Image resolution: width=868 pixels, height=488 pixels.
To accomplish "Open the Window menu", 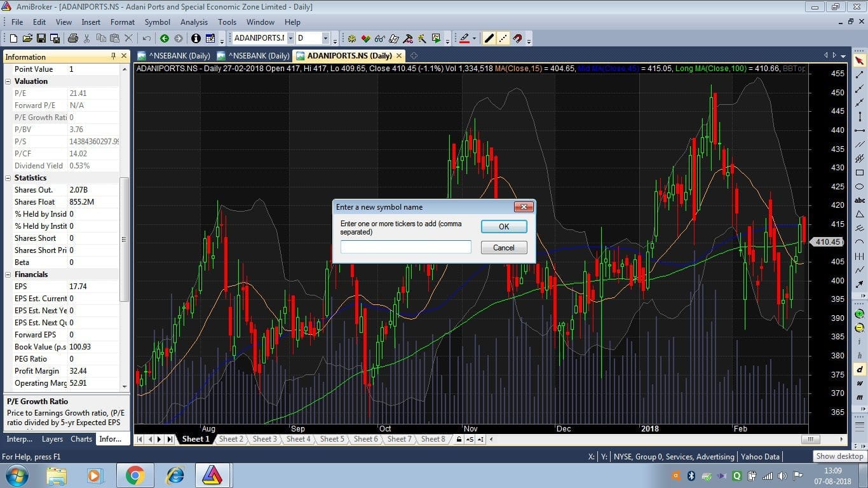I will coord(260,22).
